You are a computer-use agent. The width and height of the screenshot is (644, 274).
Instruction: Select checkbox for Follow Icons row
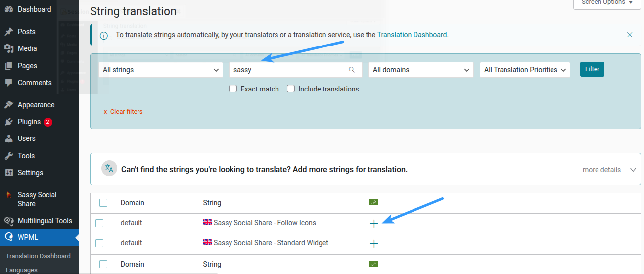99,223
